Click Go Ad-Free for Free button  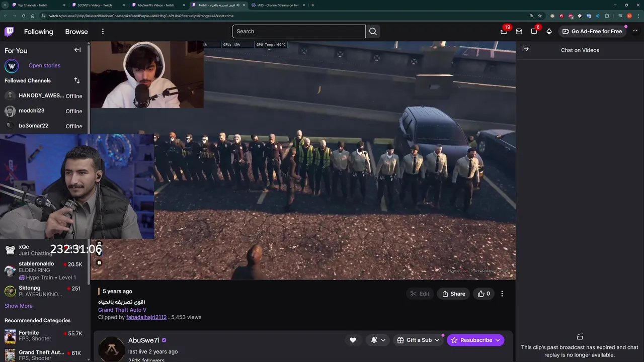point(592,31)
